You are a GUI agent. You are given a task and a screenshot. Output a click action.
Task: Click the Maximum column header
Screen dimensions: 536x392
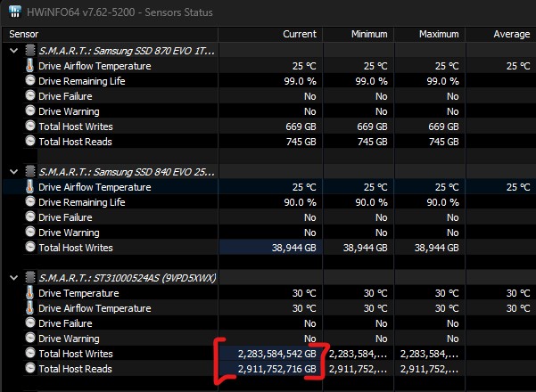pyautogui.click(x=430, y=34)
